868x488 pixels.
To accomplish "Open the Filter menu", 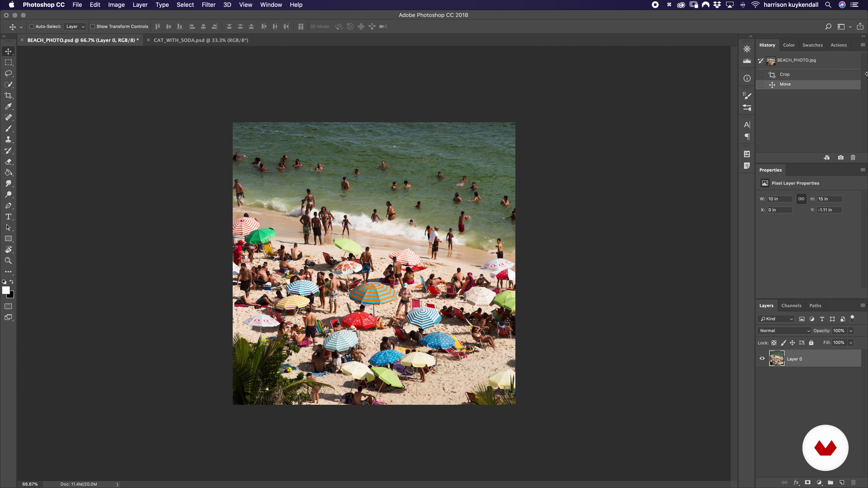I will click(208, 5).
